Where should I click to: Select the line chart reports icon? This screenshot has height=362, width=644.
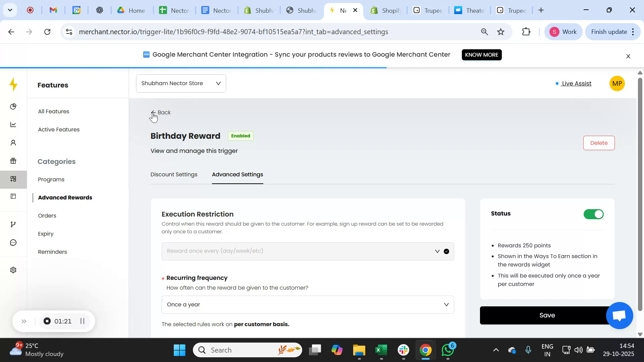click(13, 124)
